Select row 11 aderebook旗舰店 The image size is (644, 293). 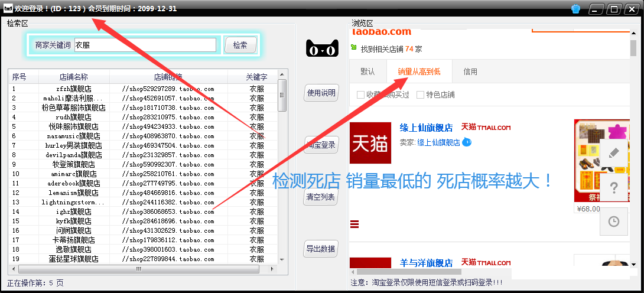[x=143, y=183]
